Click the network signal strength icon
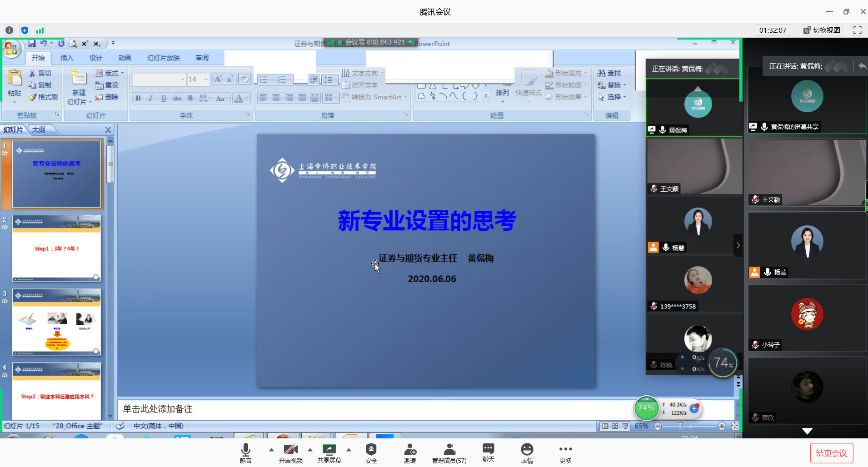 40,30
